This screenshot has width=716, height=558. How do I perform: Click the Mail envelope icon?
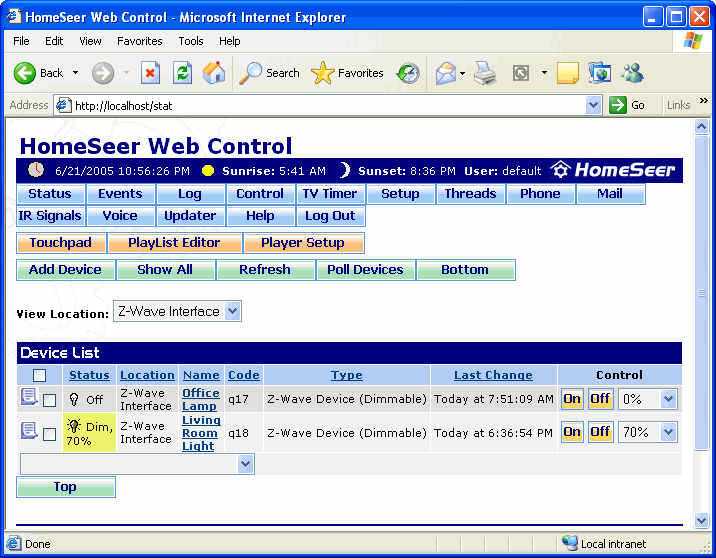(446, 73)
